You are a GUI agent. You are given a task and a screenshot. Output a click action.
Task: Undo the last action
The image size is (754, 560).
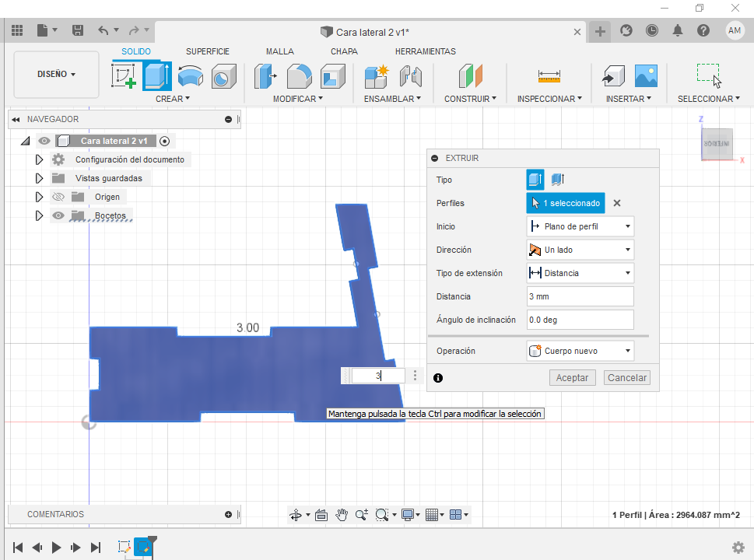tap(103, 31)
